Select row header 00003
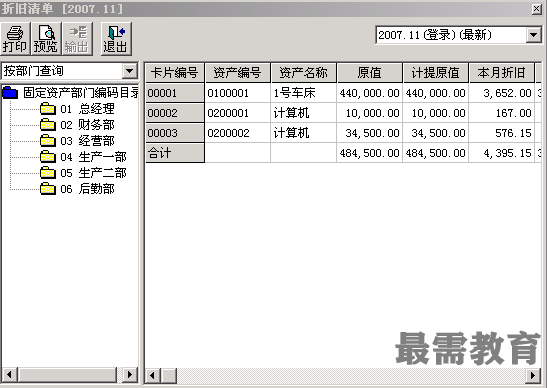This screenshot has width=547, height=388. (x=174, y=133)
